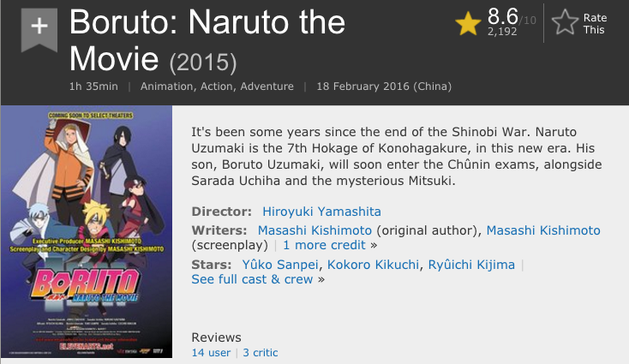629x364 pixels.
Task: Open the 2015 year link
Action: pyautogui.click(x=202, y=63)
